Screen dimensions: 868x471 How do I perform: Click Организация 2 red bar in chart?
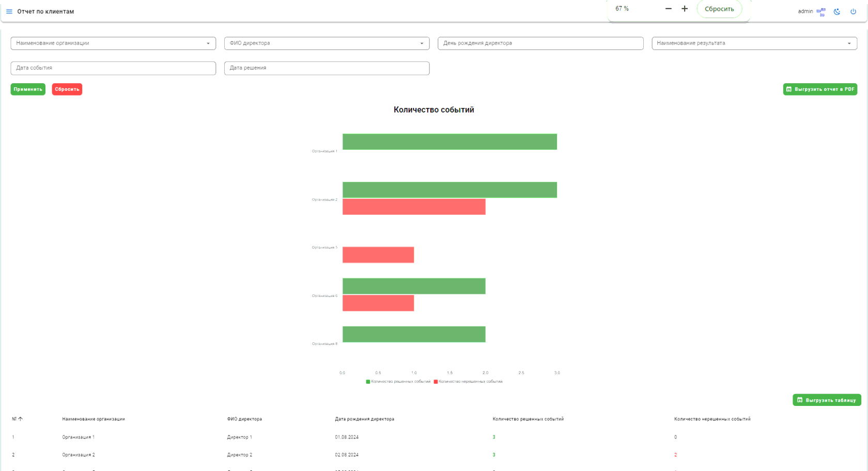pos(414,207)
